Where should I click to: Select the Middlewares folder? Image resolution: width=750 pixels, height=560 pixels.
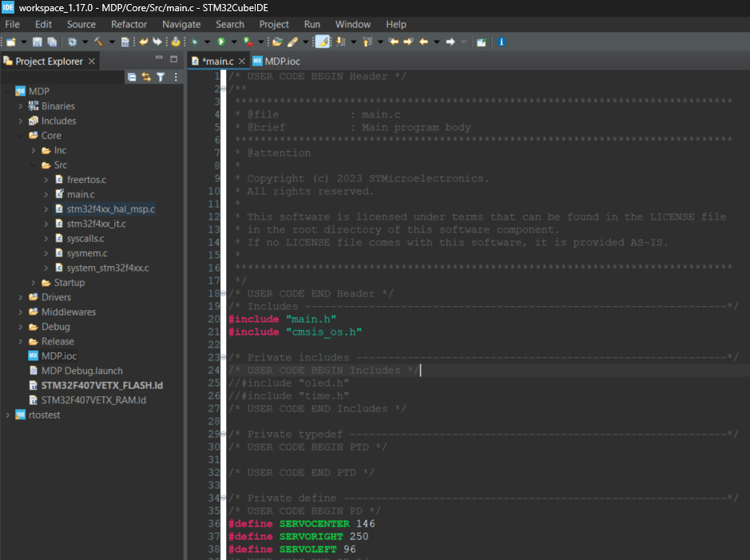pyautogui.click(x=69, y=312)
